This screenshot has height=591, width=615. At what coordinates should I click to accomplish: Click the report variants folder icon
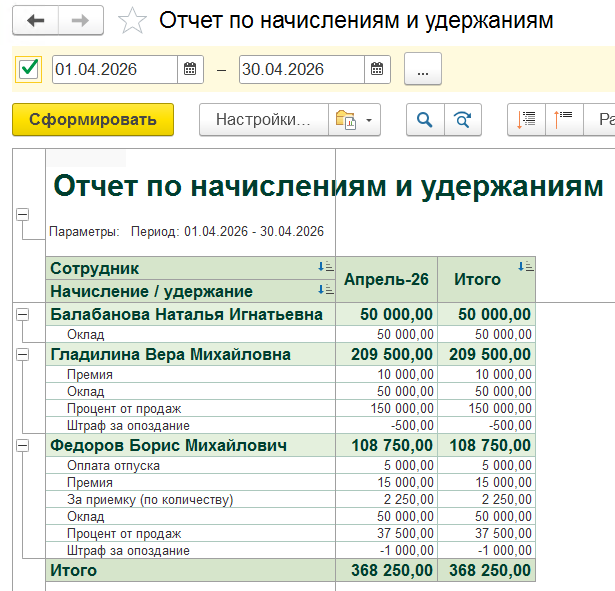346,120
